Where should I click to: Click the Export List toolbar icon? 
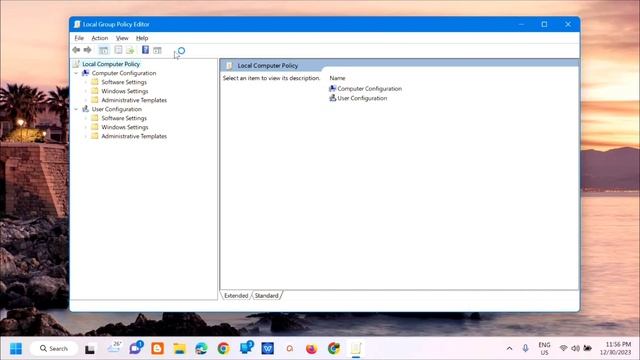click(130, 50)
